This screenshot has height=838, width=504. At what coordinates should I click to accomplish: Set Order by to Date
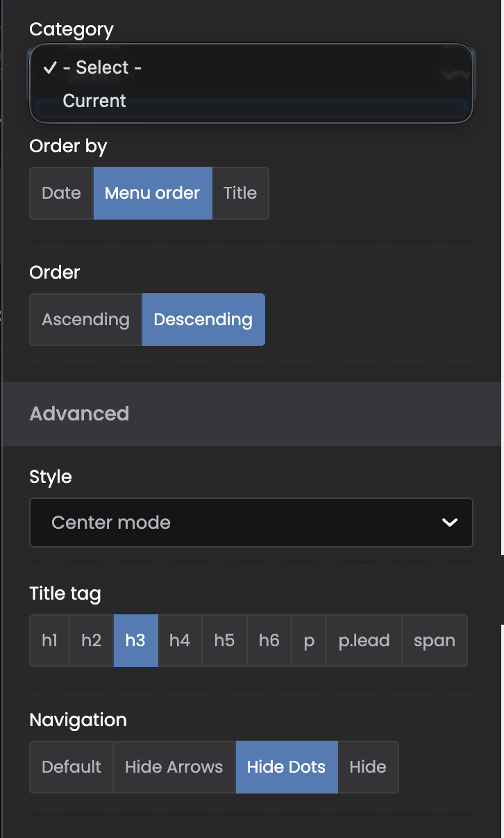61,193
